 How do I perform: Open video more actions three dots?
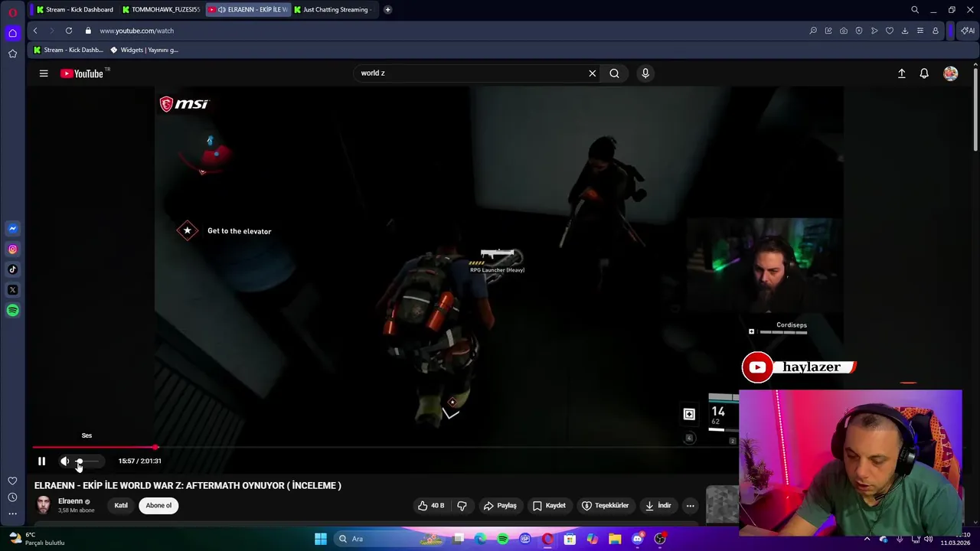[x=690, y=505]
